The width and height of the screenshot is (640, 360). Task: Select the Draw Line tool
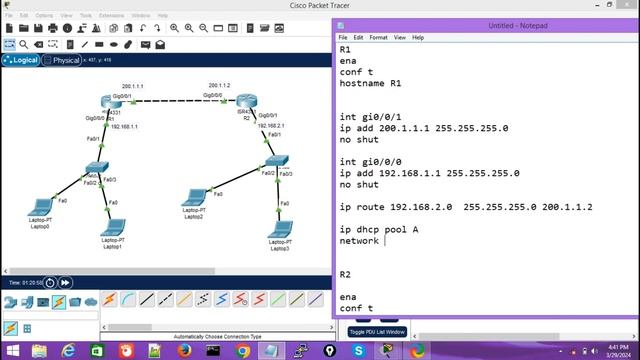click(x=84, y=44)
